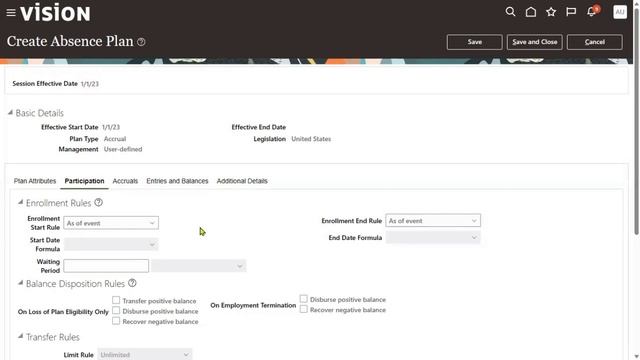Click the Management value User-defined
640x360 pixels.
click(x=123, y=149)
